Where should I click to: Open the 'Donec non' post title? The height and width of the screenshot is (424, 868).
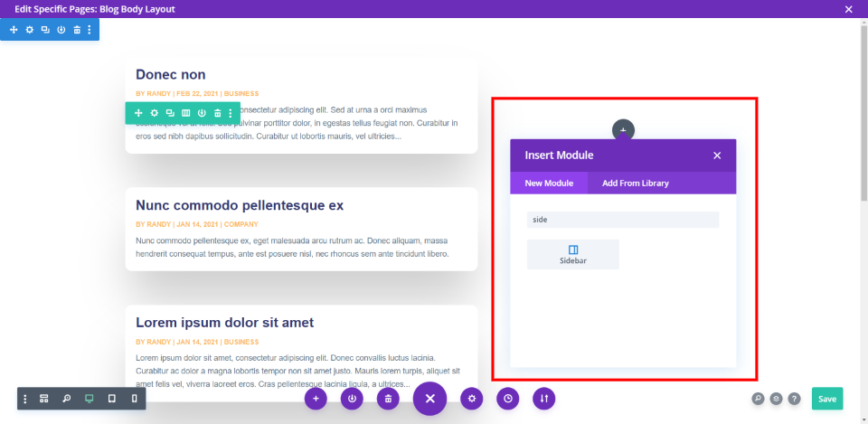coord(171,75)
